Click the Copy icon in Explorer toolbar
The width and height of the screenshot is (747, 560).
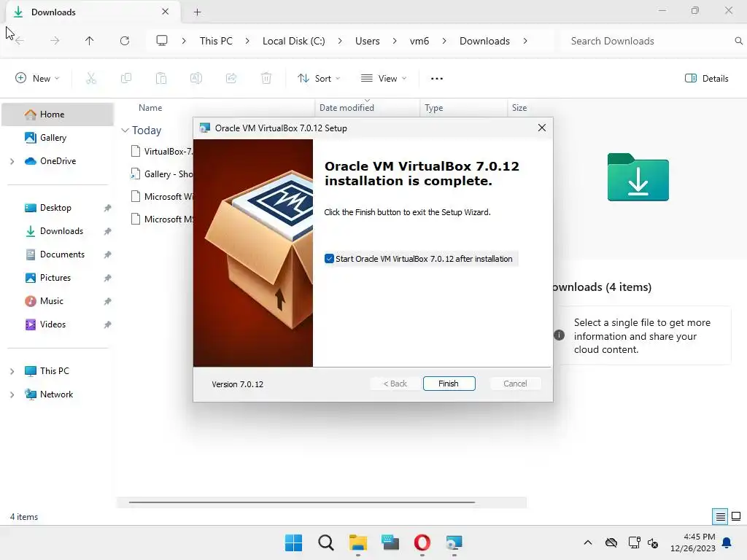[125, 78]
